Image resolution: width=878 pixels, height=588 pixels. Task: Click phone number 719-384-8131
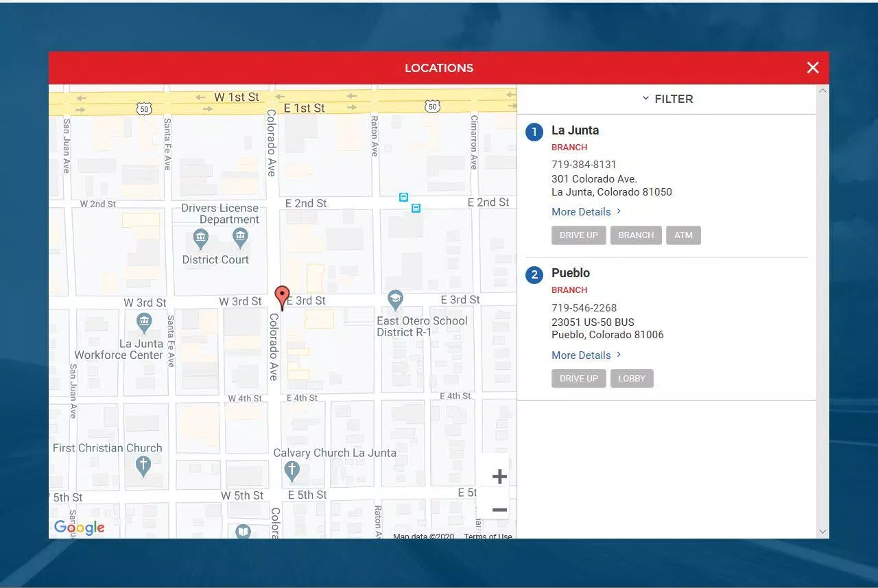[584, 165]
